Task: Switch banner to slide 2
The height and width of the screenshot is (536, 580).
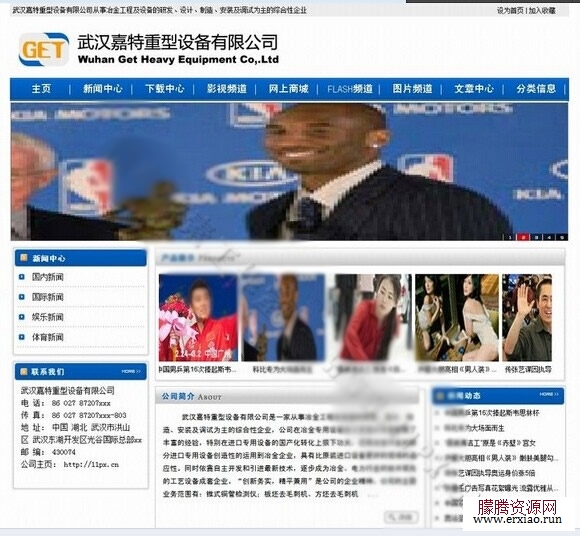Action: pos(523,237)
